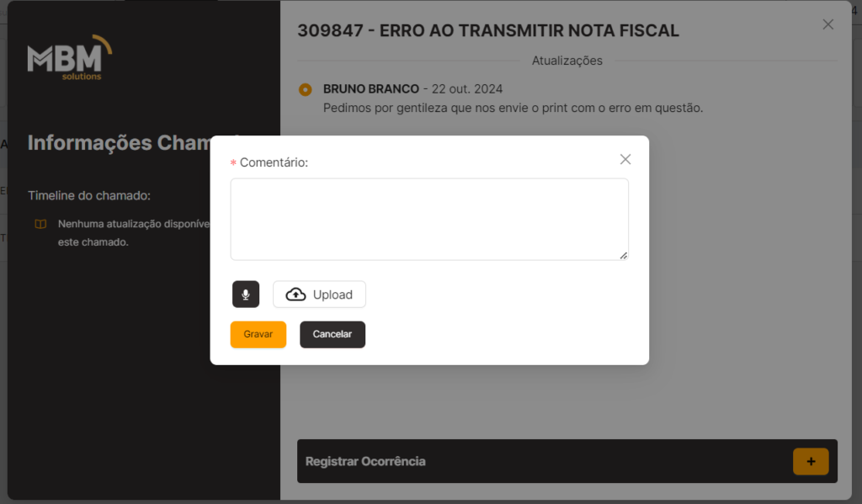862x504 pixels.
Task: Click the Timeline do chamado label
Action: tap(89, 195)
